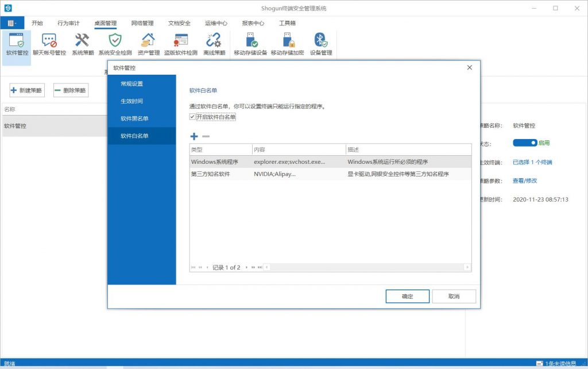The width and height of the screenshot is (588, 369).
Task: Open the 文档安全 ribbon tab
Action: [x=179, y=23]
